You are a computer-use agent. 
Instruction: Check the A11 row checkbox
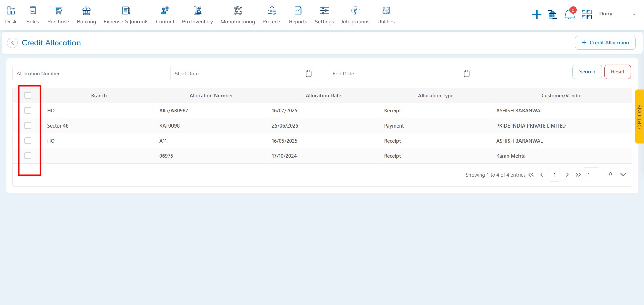click(x=28, y=141)
